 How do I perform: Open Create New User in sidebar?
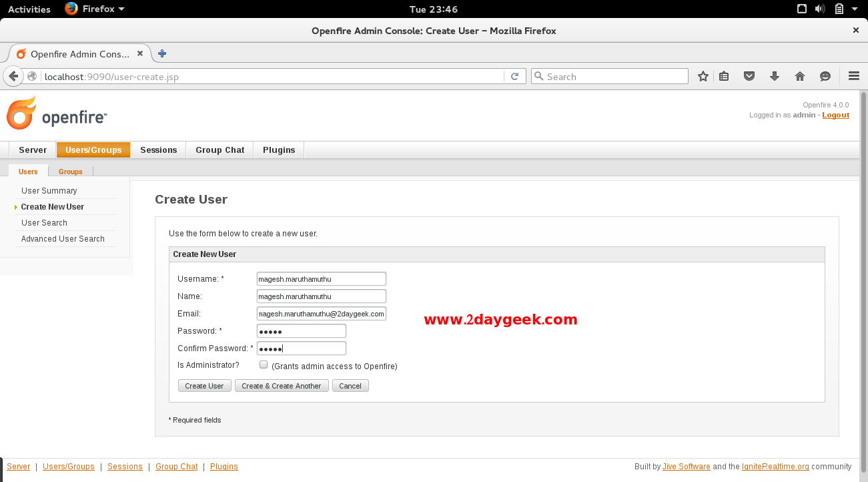53,207
